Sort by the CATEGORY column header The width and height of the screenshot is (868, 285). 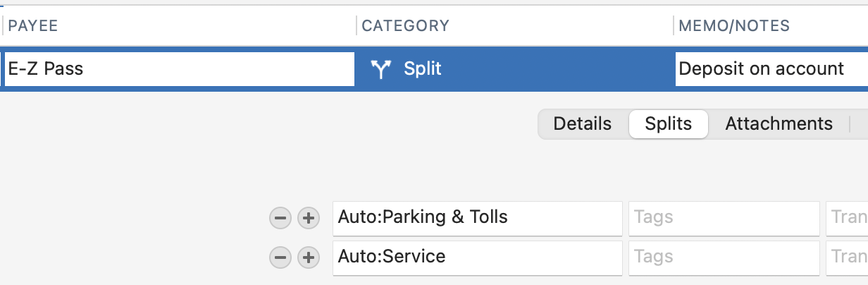pos(405,26)
